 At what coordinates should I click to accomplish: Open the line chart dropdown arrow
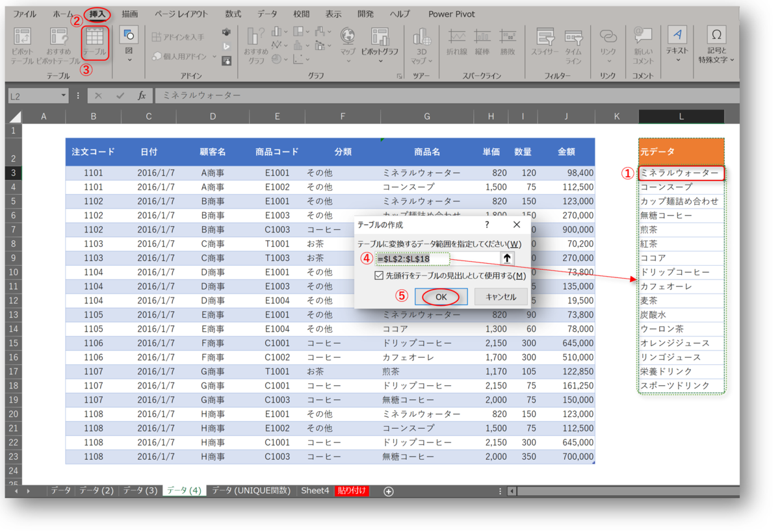coord(285,45)
